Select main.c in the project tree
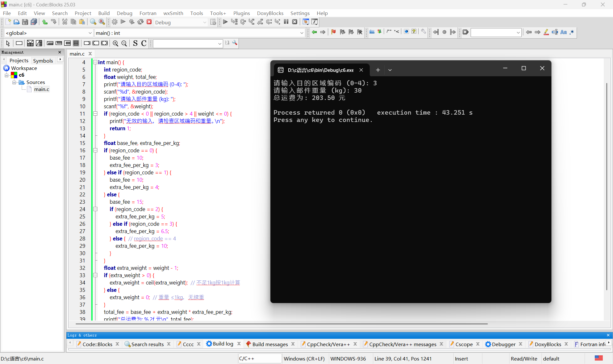Viewport: 613px width, 364px height. pos(42,89)
